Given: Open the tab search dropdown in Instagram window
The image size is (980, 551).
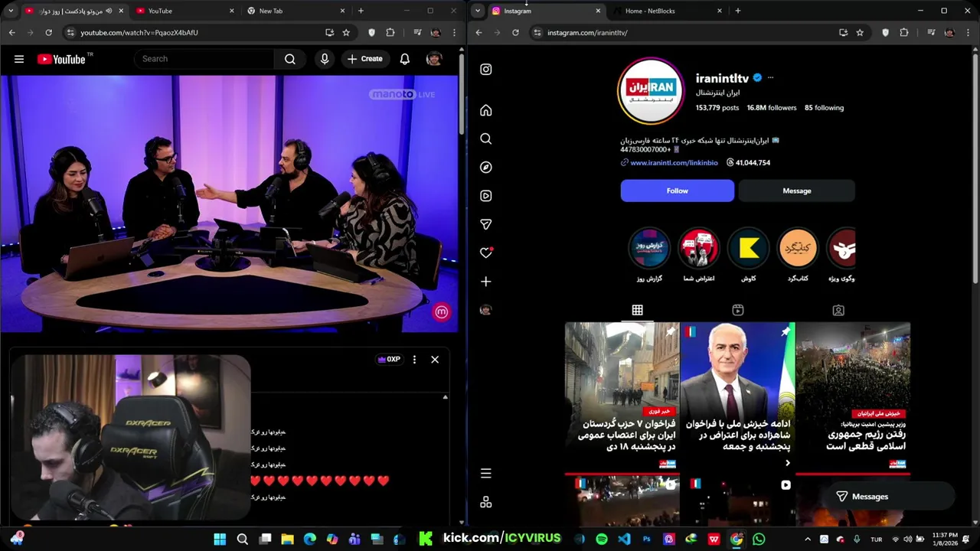Looking at the screenshot, I should tap(478, 11).
